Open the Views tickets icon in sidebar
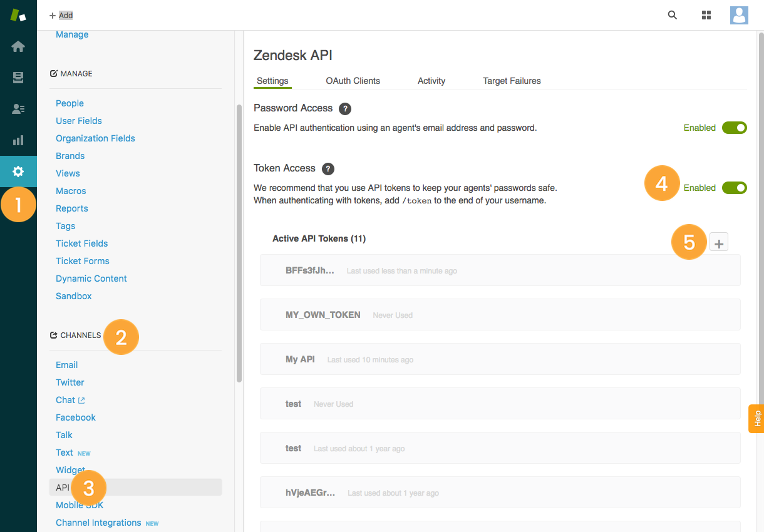764x532 pixels. pyautogui.click(x=18, y=78)
